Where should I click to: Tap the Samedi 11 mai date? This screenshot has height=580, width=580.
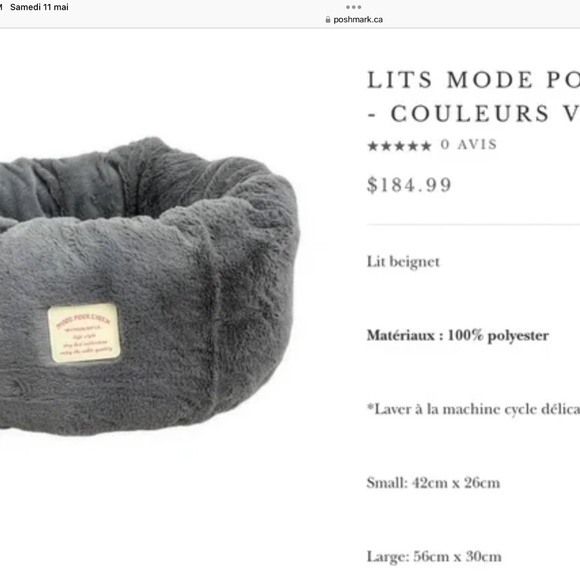[39, 7]
